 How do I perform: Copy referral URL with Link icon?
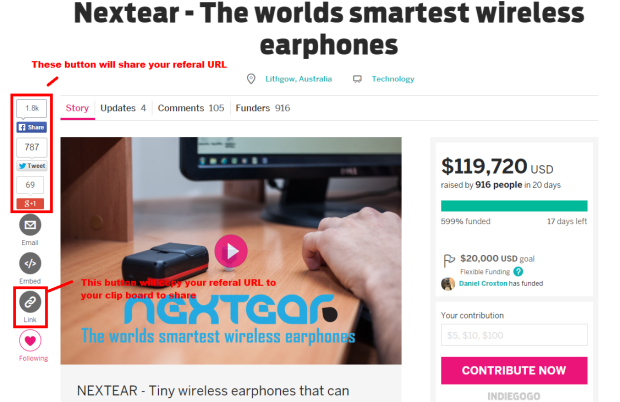[30, 302]
